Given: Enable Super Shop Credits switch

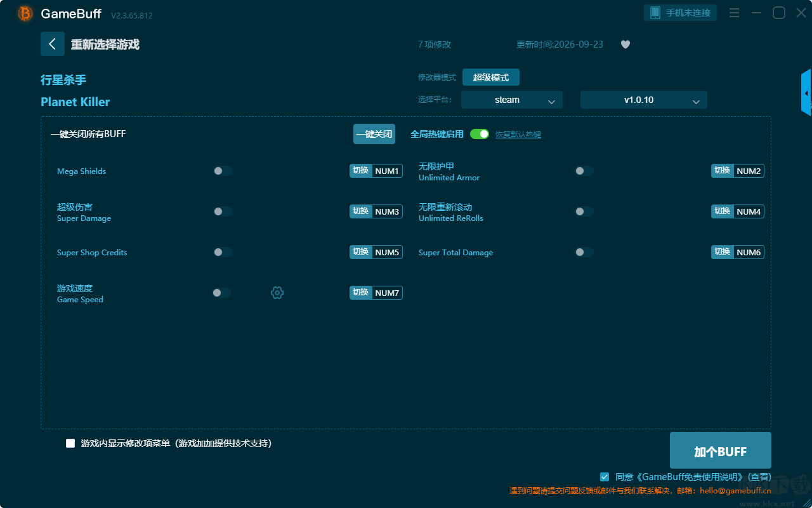Looking at the screenshot, I should coord(223,252).
